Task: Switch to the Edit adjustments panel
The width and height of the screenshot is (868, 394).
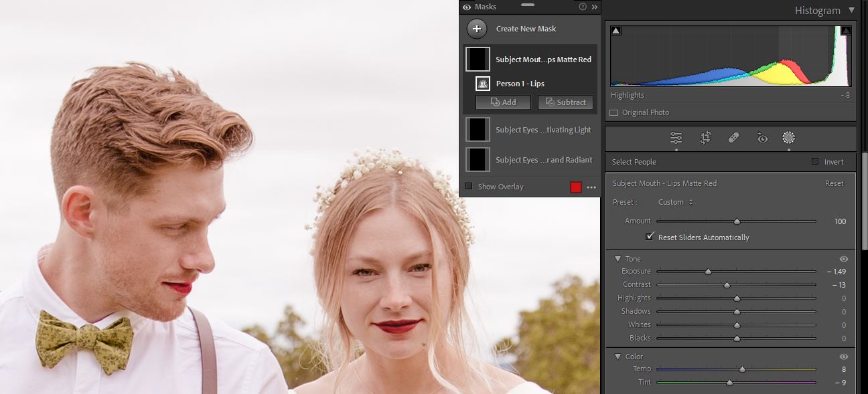Action: [x=676, y=137]
